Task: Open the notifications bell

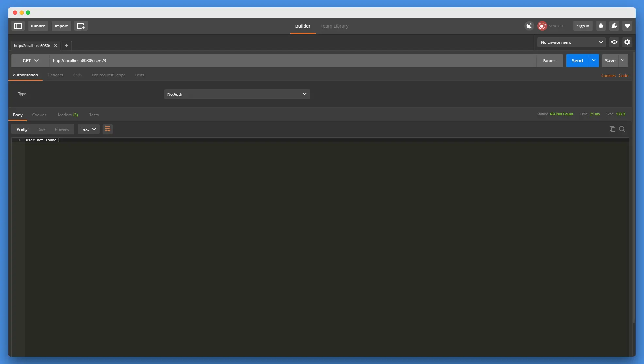Action: point(601,26)
